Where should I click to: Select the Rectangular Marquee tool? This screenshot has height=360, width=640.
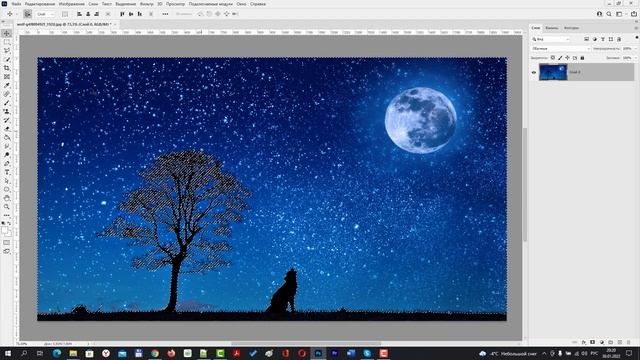pyautogui.click(x=7, y=42)
